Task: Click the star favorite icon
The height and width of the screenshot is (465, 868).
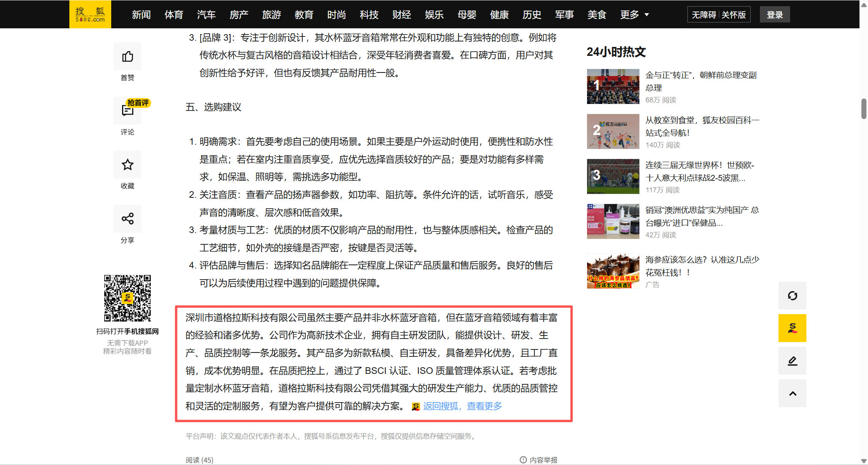Action: tap(127, 165)
